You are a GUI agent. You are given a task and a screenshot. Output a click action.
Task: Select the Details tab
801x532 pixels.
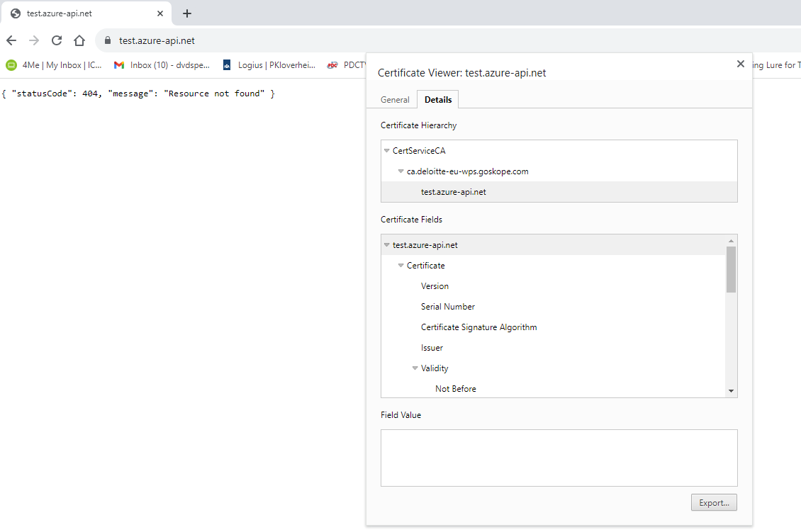(438, 100)
